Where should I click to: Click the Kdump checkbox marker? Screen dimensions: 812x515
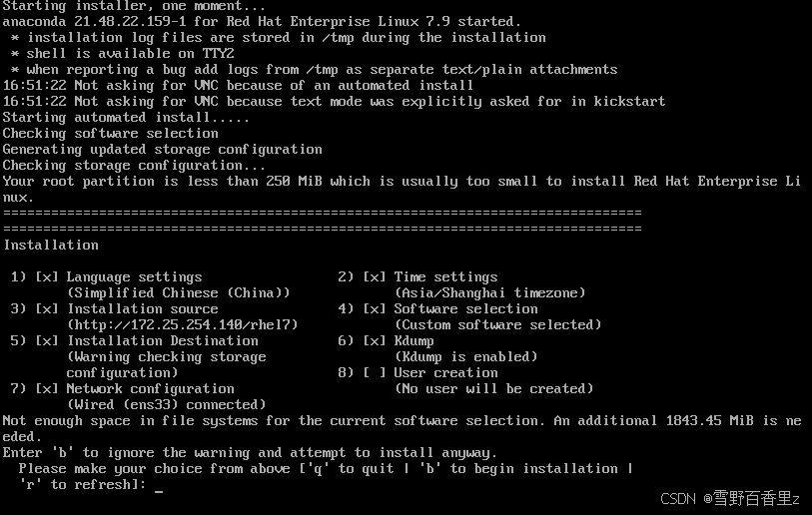[x=375, y=340]
